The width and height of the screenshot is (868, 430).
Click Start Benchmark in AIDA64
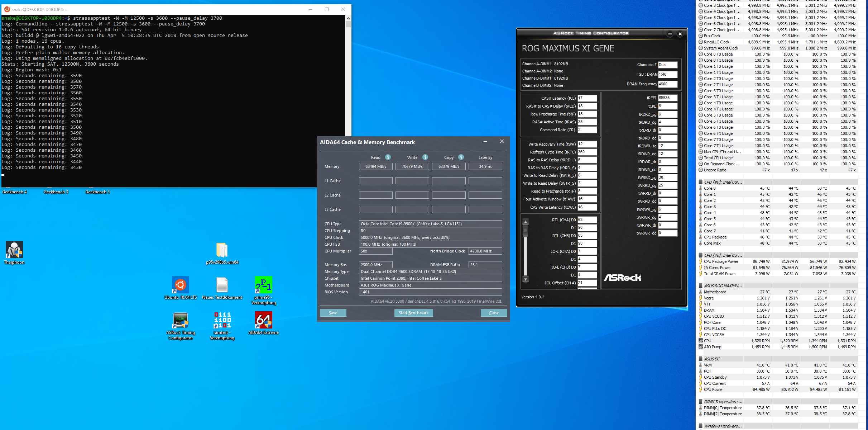(413, 313)
